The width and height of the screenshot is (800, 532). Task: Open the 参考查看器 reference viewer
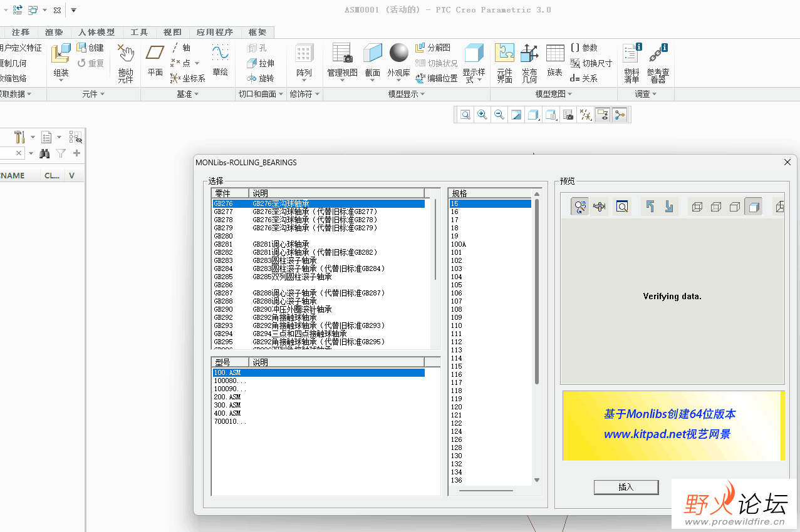pyautogui.click(x=658, y=63)
